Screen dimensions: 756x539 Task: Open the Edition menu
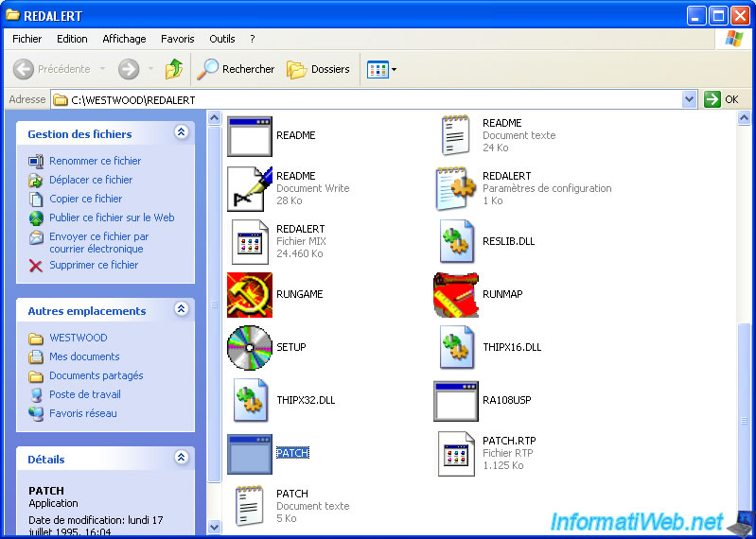[72, 39]
